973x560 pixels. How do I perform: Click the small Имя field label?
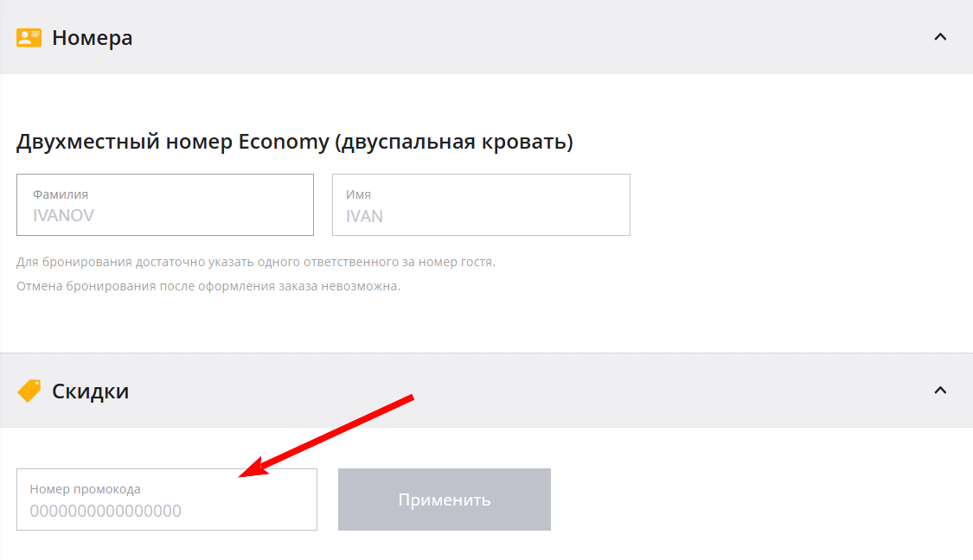pyautogui.click(x=358, y=195)
